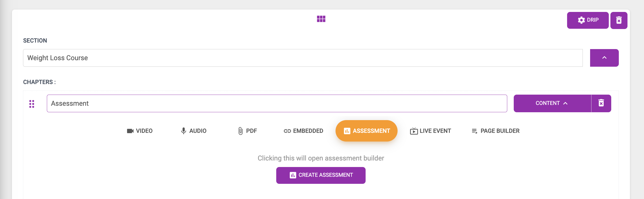Click the Assessment chapter title field
The image size is (644, 199).
(277, 103)
